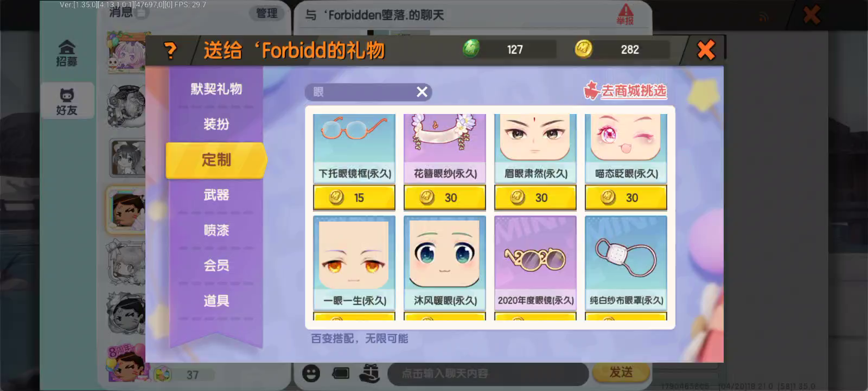
Task: Clear the search field with X icon
Action: 422,92
